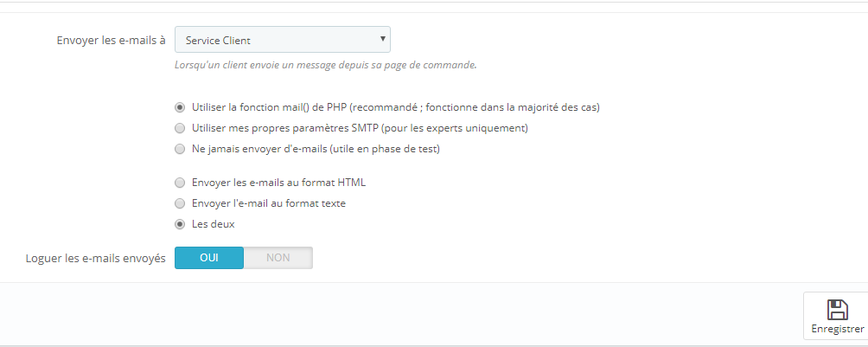The height and width of the screenshot is (347, 868).
Task: Click the 'Envoyer les e-mails à' field label
Action: tap(111, 41)
